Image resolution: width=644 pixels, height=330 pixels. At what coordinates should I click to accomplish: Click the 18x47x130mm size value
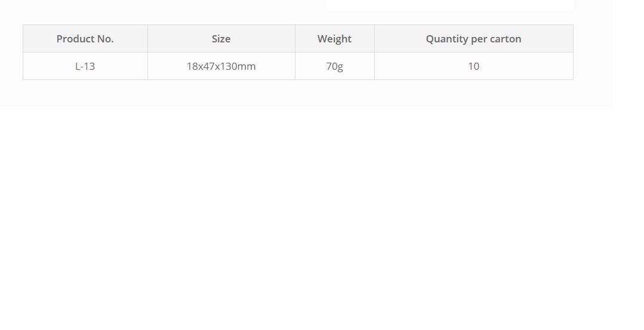pos(221,66)
